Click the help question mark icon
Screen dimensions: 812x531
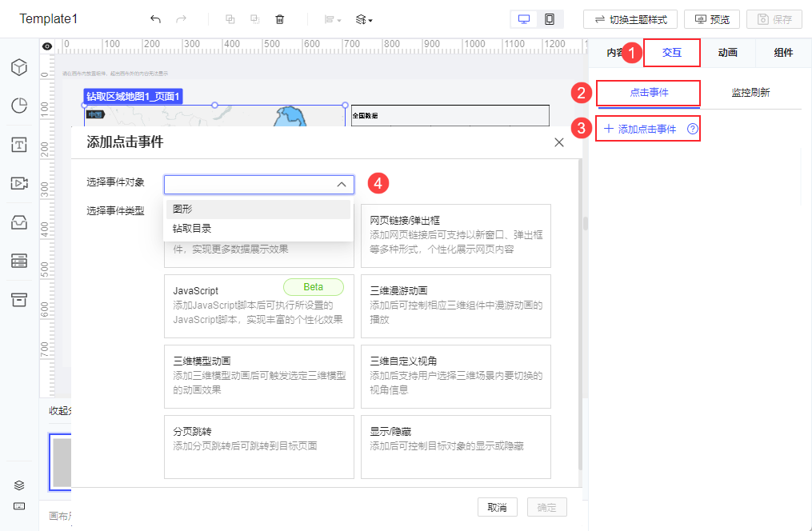point(692,130)
